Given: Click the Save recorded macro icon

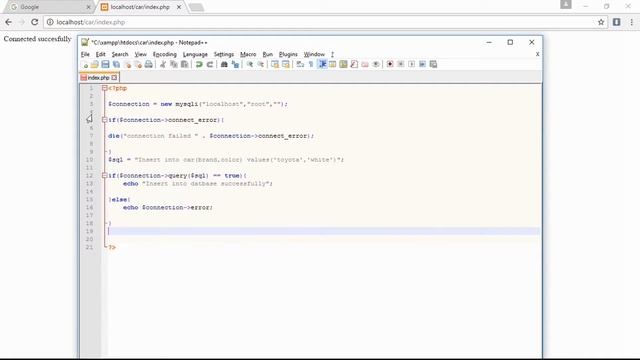Looking at the screenshot, I should [x=433, y=64].
